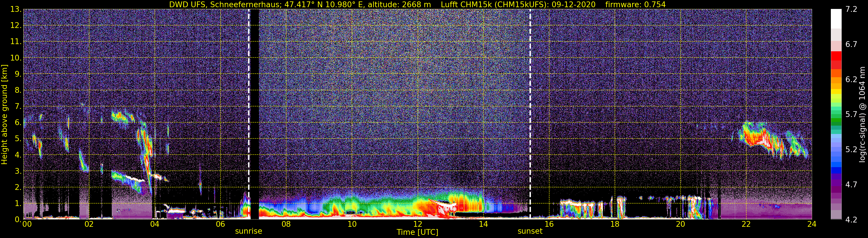Viewport: 868px width, 238px height.
Task: Click the 24 tick on the time axis
Action: 812,224
